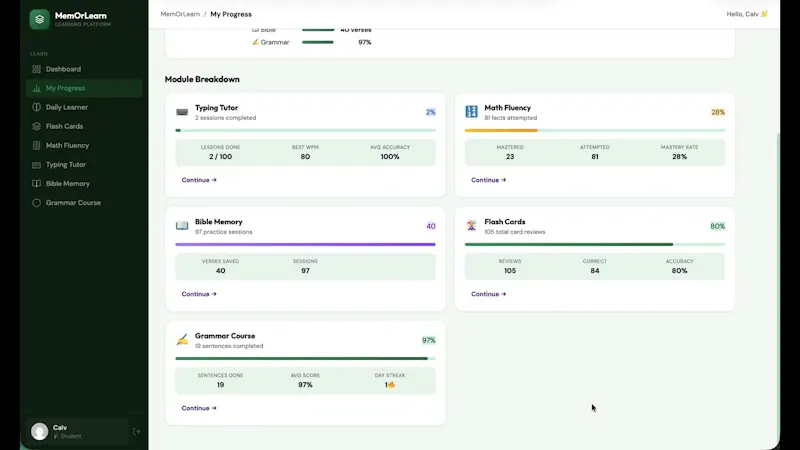The image size is (800, 450).
Task: Click the Daily Learner sidebar icon
Action: pyautogui.click(x=36, y=107)
